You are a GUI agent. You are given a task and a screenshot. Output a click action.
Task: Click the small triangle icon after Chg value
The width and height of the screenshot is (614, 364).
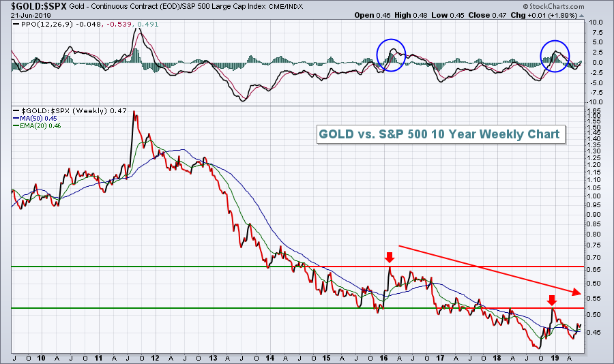click(581, 16)
